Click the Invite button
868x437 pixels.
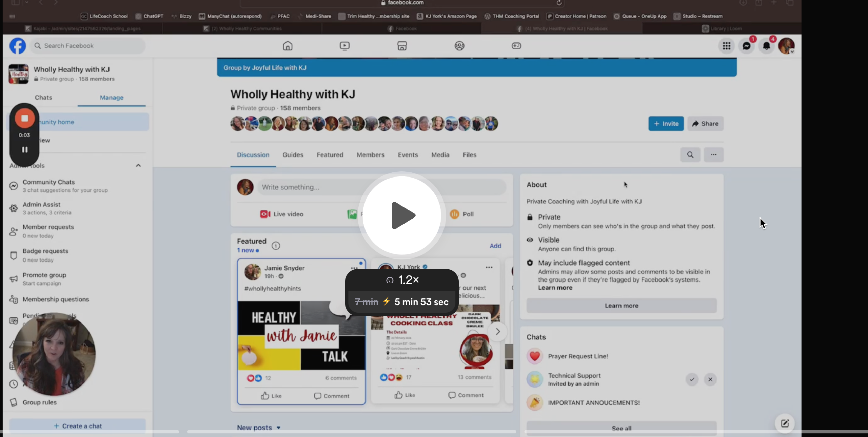(x=666, y=124)
